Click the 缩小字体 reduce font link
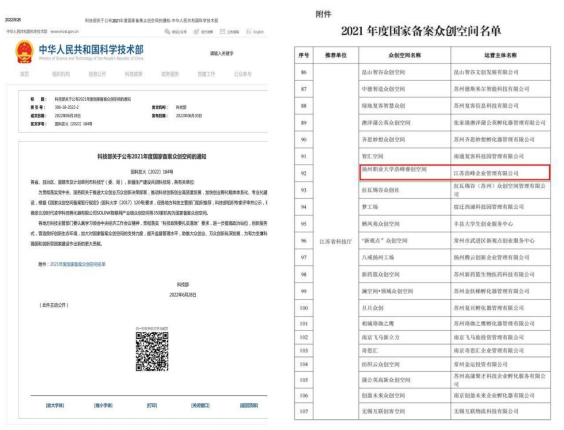Viewport: 564px width, 430px height. (x=104, y=406)
